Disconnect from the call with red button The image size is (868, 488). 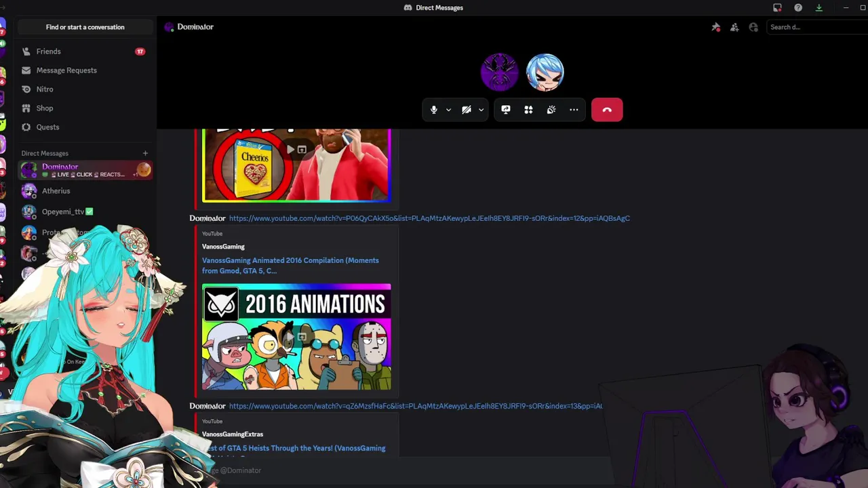[x=607, y=110]
